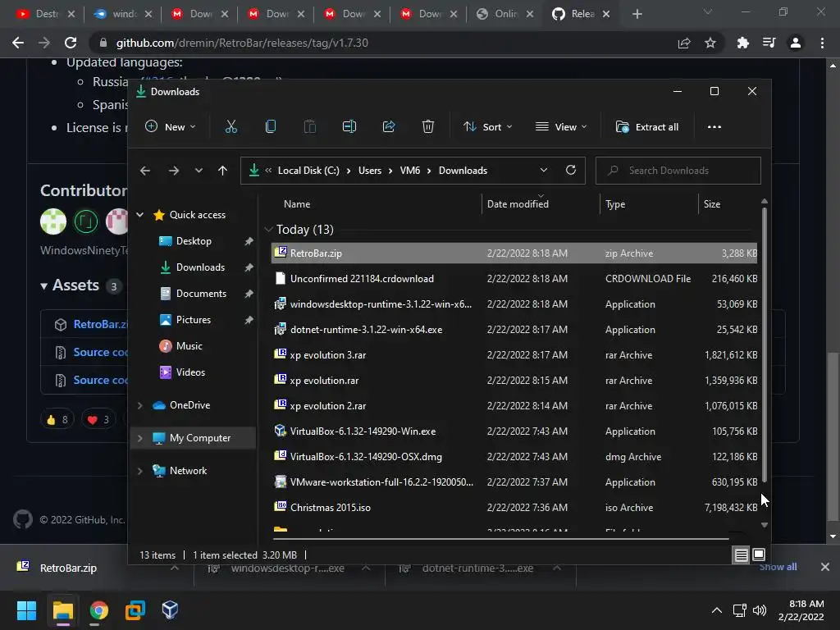This screenshot has width=840, height=630.
Task: Expand Network tree node
Action: coord(139,471)
